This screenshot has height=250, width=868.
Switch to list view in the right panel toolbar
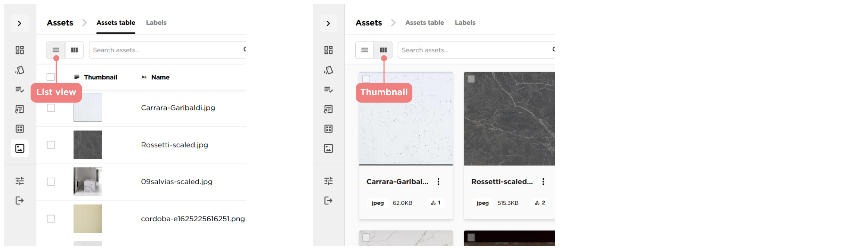[365, 50]
